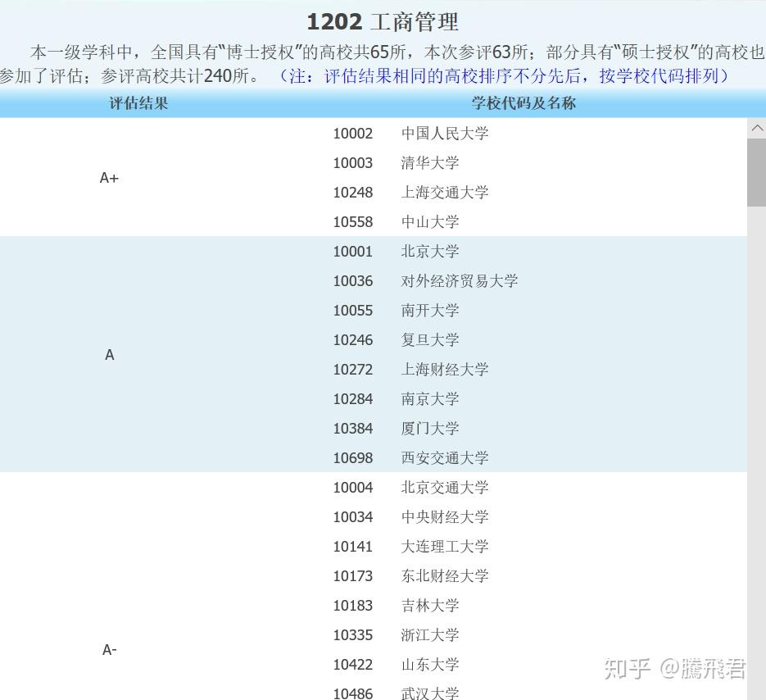Click the A- rating cell
Screen dimensions: 766x700
click(110, 650)
